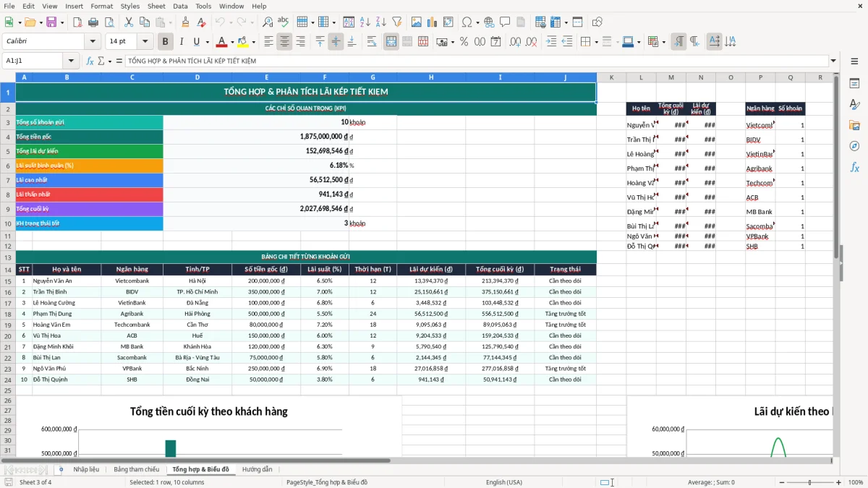Click the zoom slider in status bar
This screenshot has width=868, height=488.
point(809,482)
